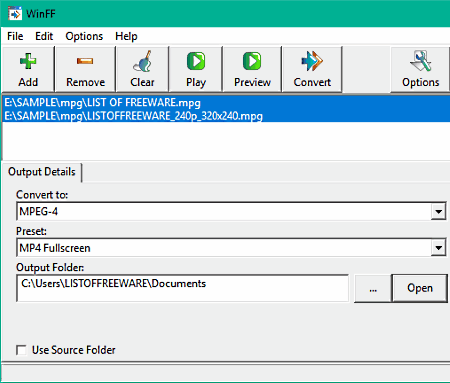Select file LIST OF FREEWARE.mpg
This screenshot has width=450, height=383.
226,103
